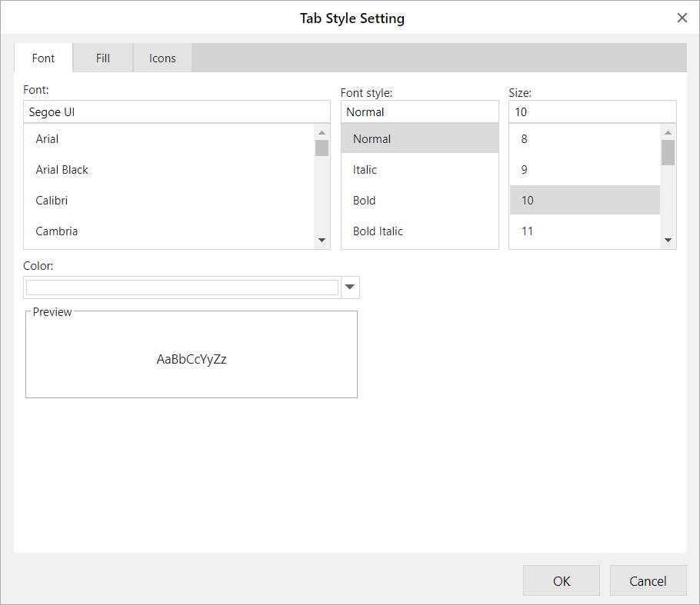Image resolution: width=700 pixels, height=605 pixels.
Task: Select size 9 in the list
Action: (x=585, y=170)
